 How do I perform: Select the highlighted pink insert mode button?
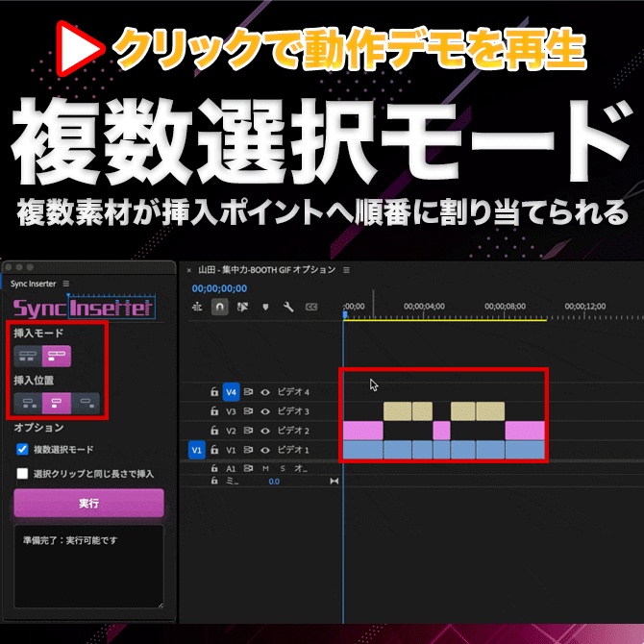(57, 356)
